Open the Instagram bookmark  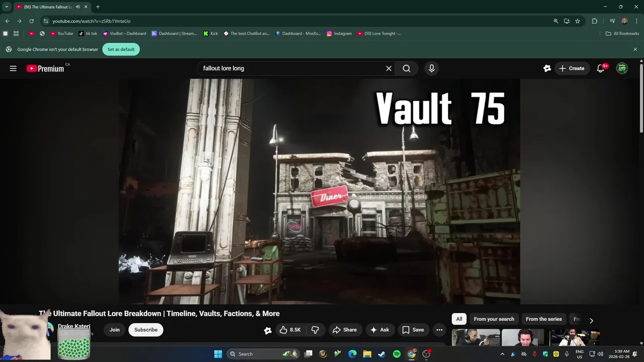coord(339,34)
